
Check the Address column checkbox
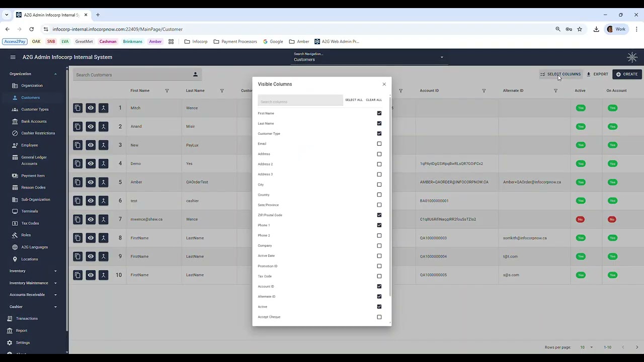coord(379,154)
